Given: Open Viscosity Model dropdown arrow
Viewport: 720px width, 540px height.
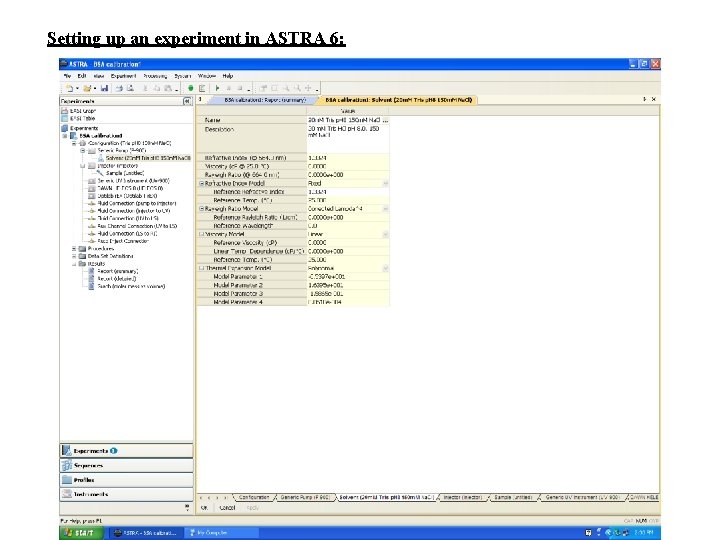Looking at the screenshot, I should coord(385,234).
